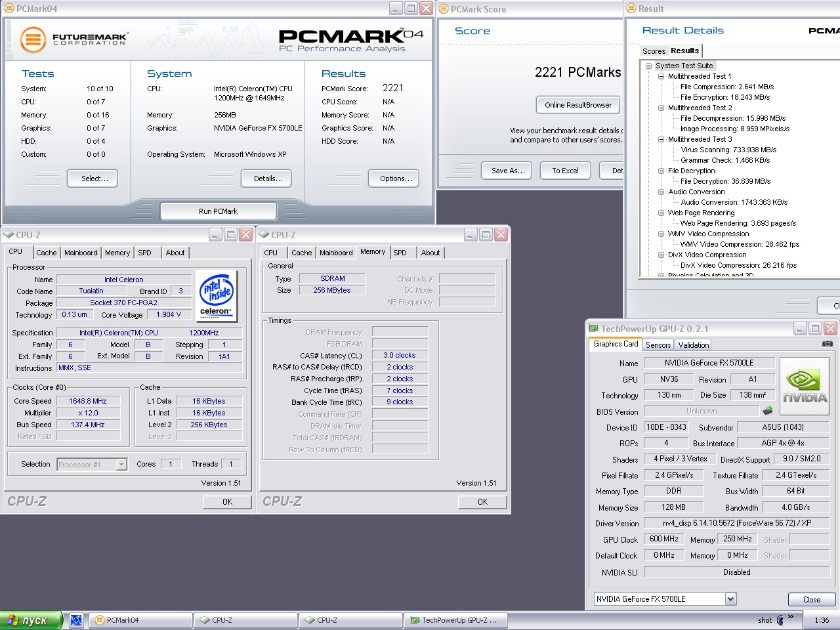This screenshot has width=840, height=630.
Task: Click the PCMark Score window title icon
Action: point(444,9)
